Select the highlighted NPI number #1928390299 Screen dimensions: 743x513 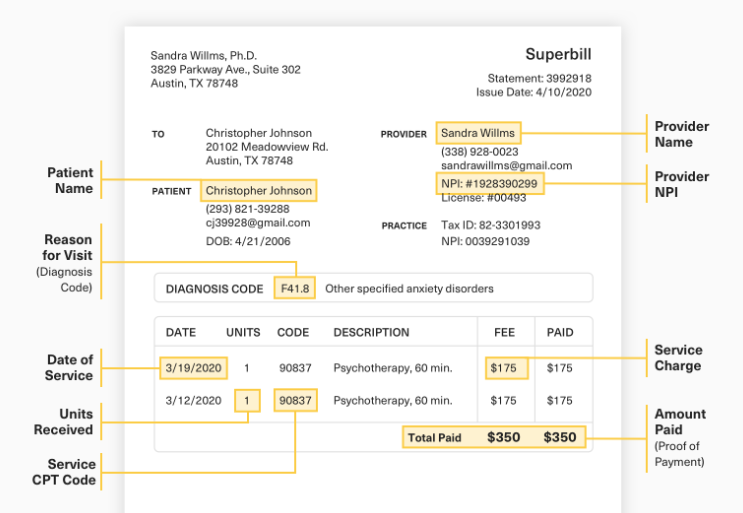tap(489, 184)
